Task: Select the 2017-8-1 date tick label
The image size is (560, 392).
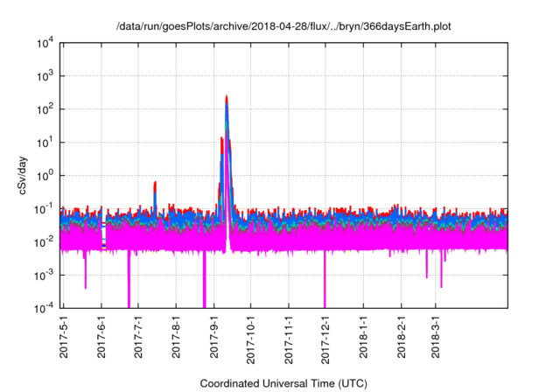Action: pos(176,337)
